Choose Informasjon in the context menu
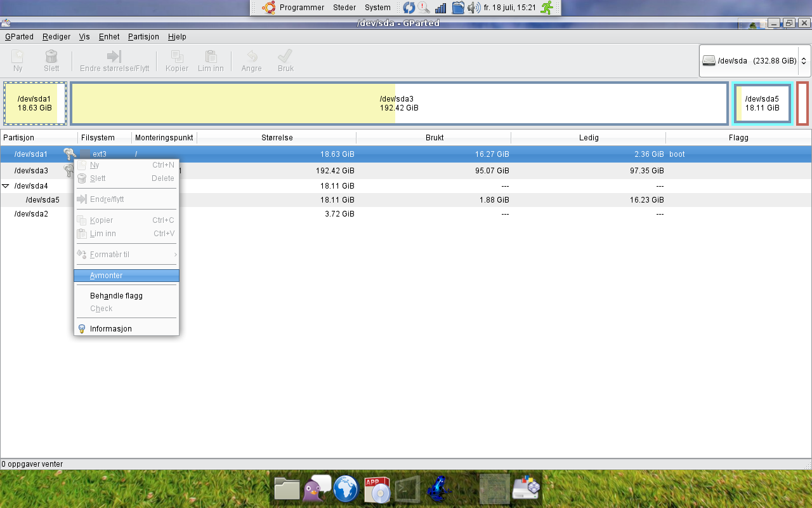 [x=126, y=329]
